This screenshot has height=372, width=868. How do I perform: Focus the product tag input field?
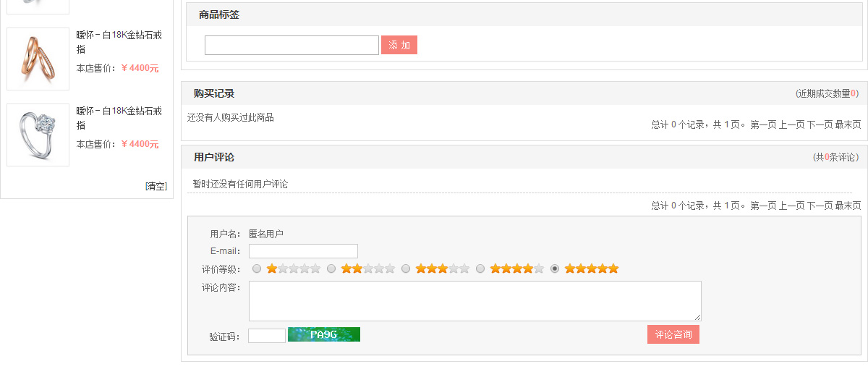pos(292,45)
